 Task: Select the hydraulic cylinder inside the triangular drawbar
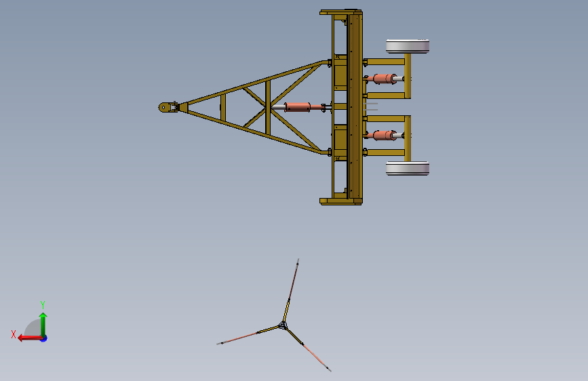[298, 107]
